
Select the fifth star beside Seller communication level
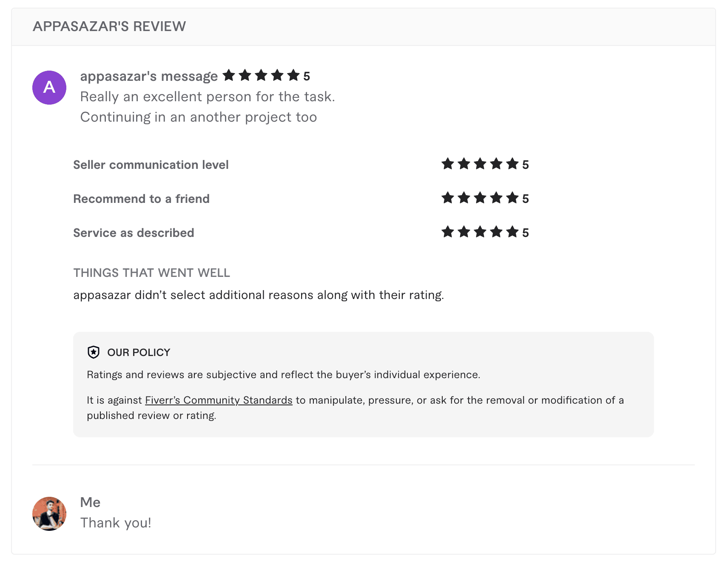[513, 164]
